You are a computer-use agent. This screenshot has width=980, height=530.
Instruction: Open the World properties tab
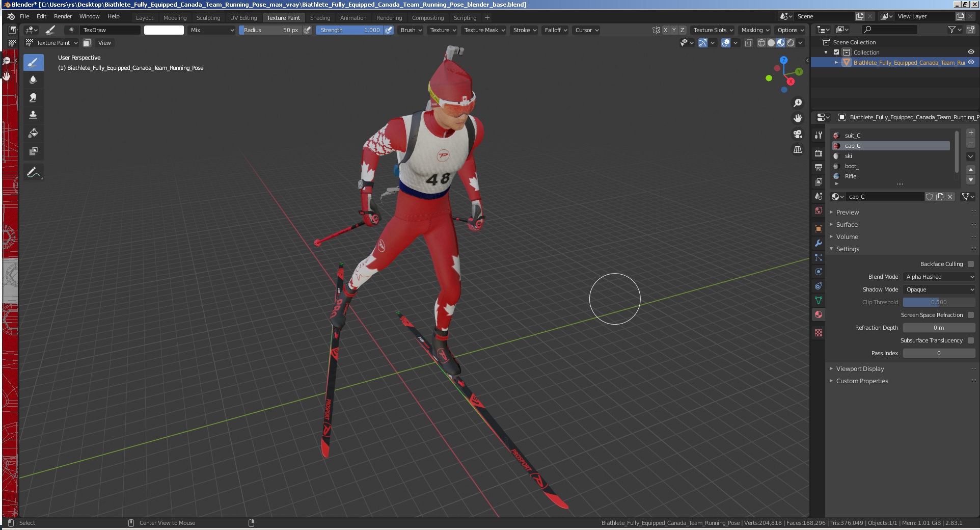pos(819,210)
